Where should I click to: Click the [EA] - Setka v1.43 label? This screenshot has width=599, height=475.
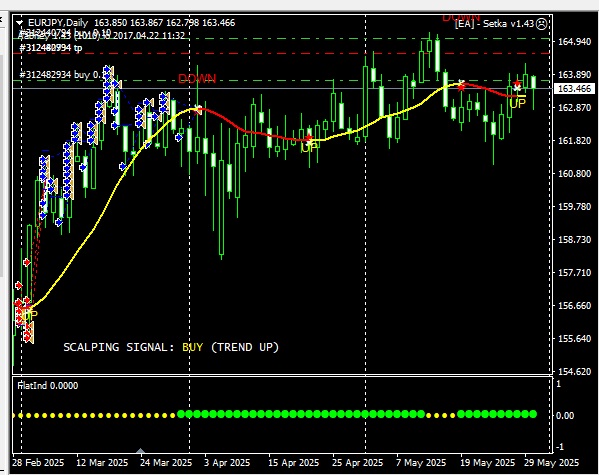[x=494, y=24]
